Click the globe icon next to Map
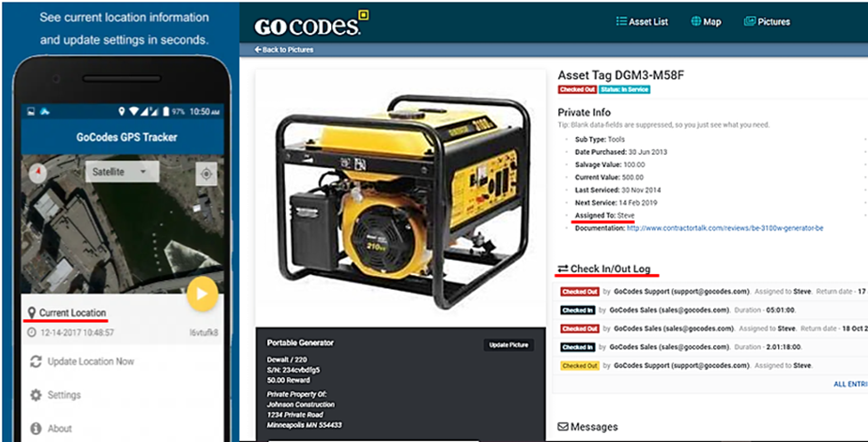This screenshot has height=442, width=868. click(696, 21)
